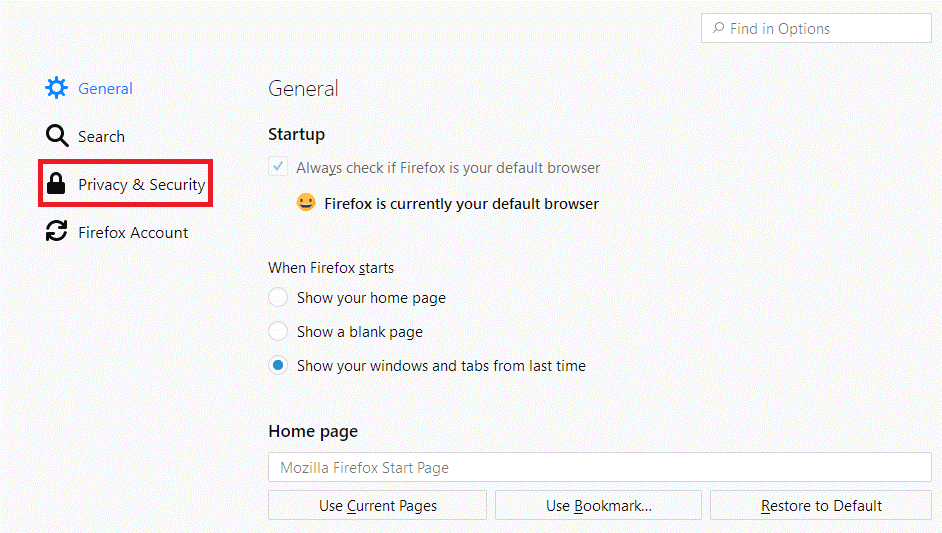The image size is (942, 533).
Task: Click the Search magnifier icon in sidebar
Action: [x=57, y=136]
